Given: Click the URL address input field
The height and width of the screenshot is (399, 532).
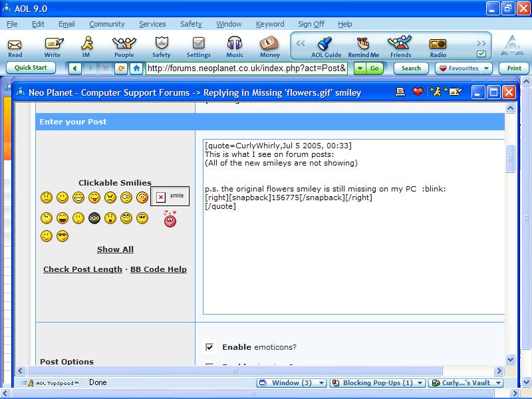Looking at the screenshot, I should click(247, 68).
